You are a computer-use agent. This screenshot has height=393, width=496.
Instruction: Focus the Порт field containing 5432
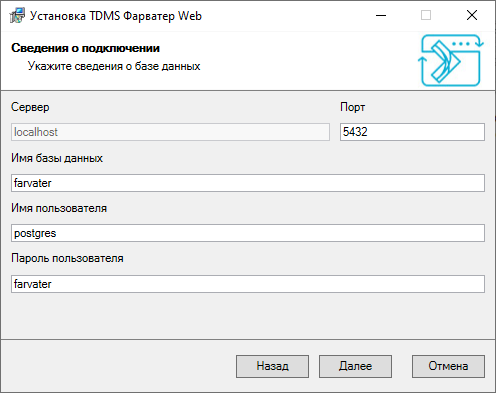[412, 132]
